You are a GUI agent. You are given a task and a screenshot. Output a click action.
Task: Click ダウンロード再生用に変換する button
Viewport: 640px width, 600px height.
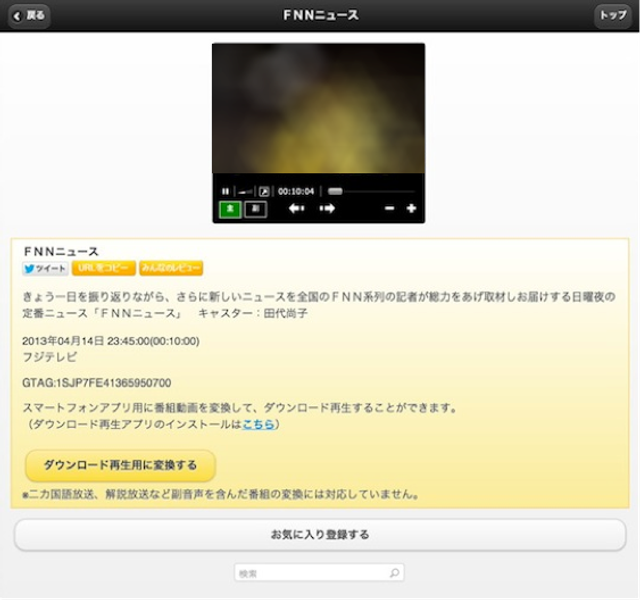click(120, 465)
